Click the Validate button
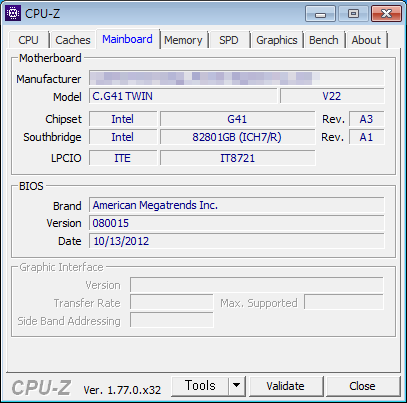The image size is (407, 403). coord(286,386)
